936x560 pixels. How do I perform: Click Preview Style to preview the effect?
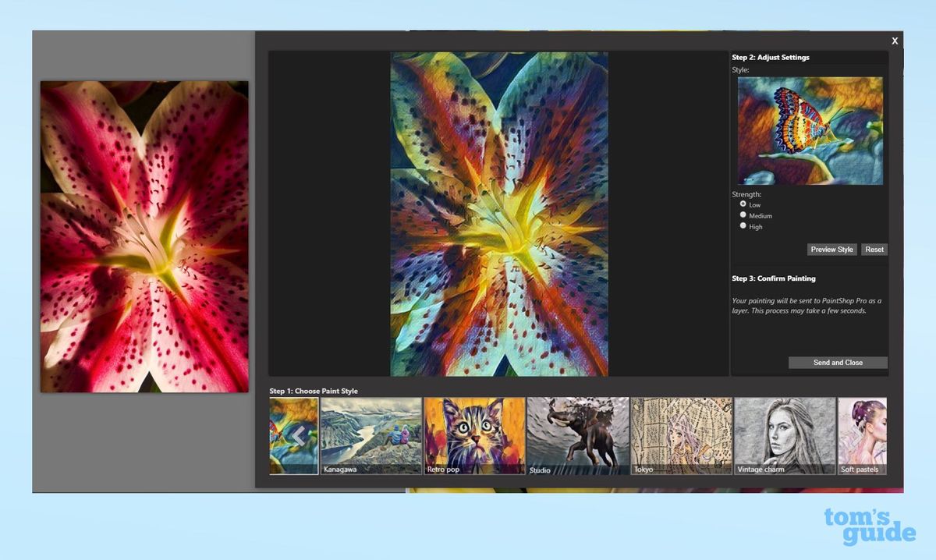pos(831,249)
